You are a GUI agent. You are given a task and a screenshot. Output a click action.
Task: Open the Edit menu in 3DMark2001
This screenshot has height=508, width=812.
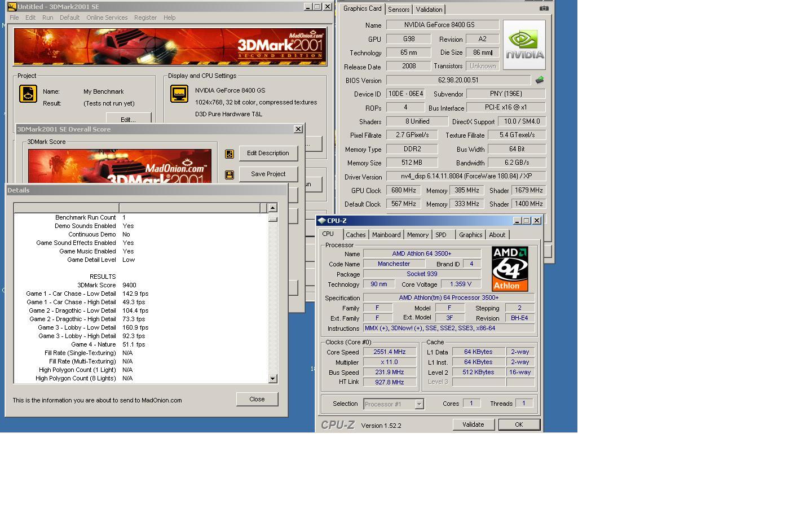point(30,17)
